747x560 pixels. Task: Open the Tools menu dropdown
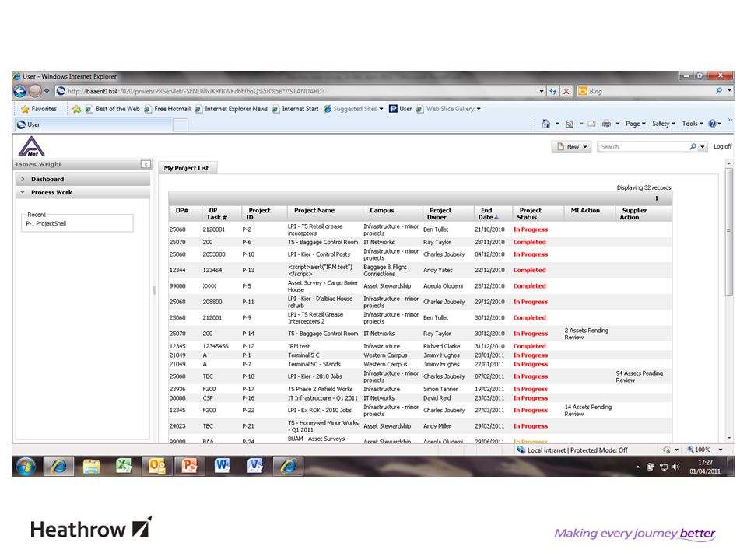tap(693, 124)
